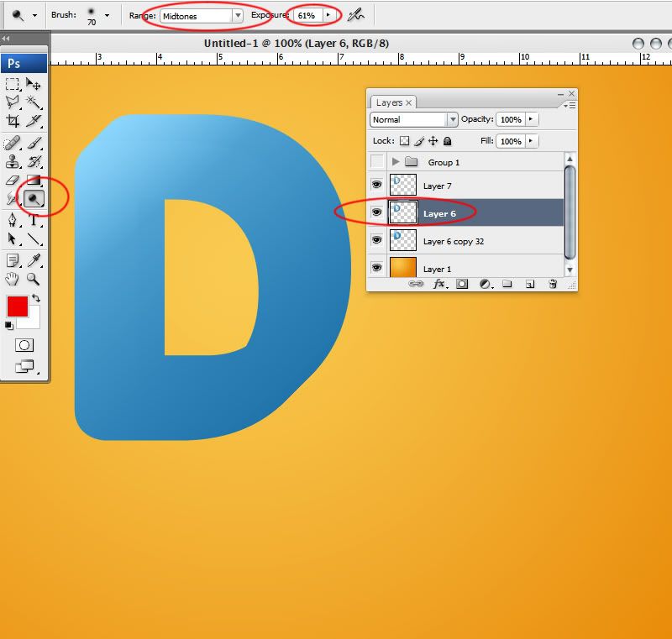Image resolution: width=672 pixels, height=639 pixels.
Task: Select the Rectangular Marquee tool
Action: [x=13, y=84]
